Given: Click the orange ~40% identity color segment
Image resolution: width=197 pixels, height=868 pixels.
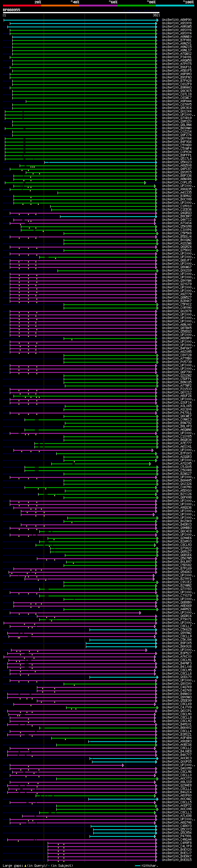Looking at the screenshot, I should point(60,6).
